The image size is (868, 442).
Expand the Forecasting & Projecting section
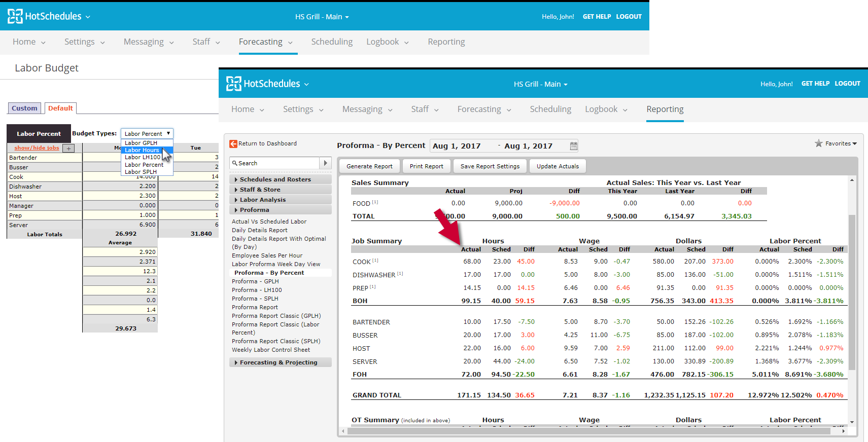(281, 362)
